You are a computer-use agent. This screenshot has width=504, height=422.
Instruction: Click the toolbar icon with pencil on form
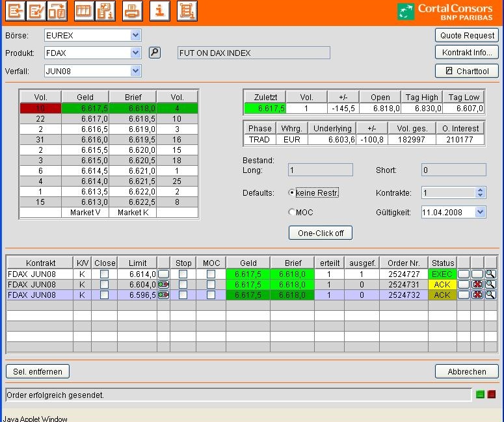pyautogui.click(x=36, y=11)
